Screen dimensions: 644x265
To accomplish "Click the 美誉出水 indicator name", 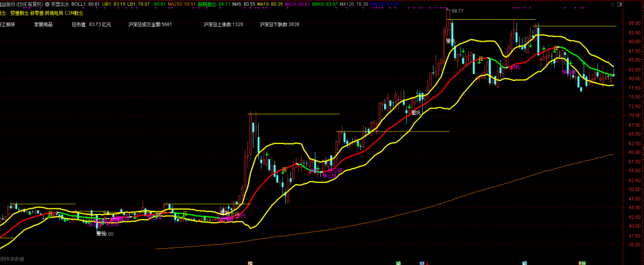I will pyautogui.click(x=60, y=4).
